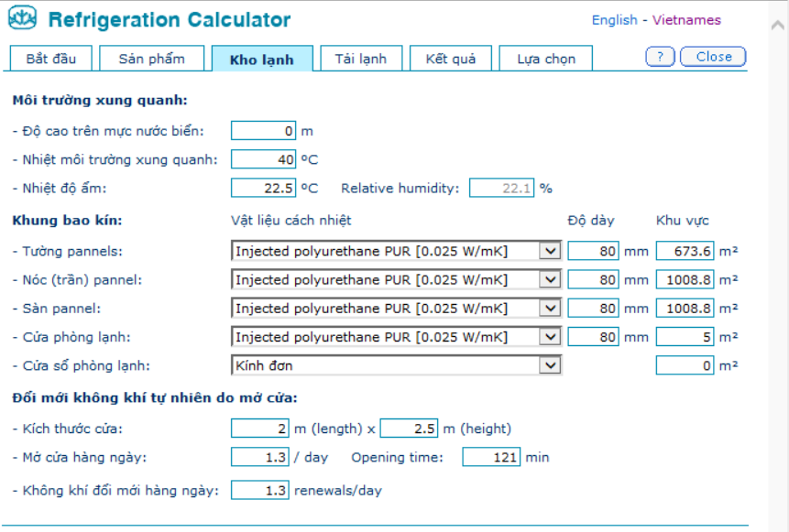Switch language to English
Screen dimensions: 789x532
tap(614, 20)
